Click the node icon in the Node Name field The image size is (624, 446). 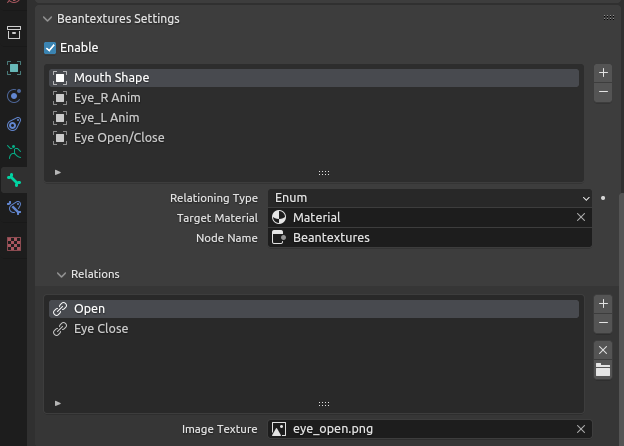pyautogui.click(x=279, y=238)
